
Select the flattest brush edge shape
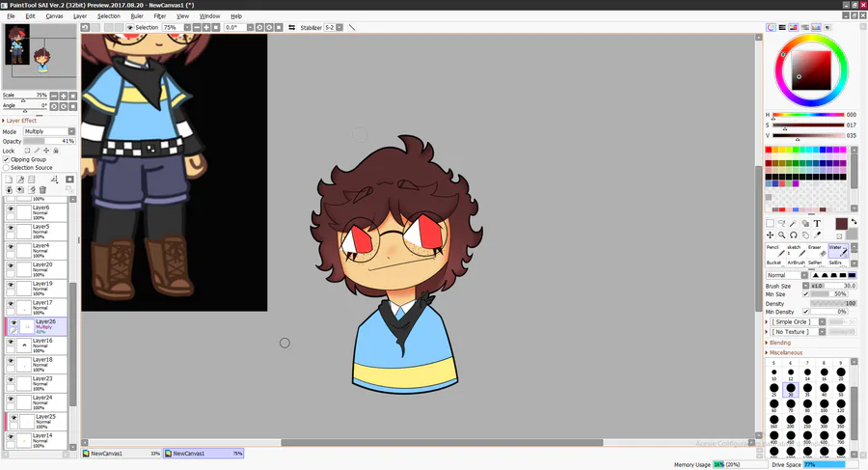tap(853, 275)
